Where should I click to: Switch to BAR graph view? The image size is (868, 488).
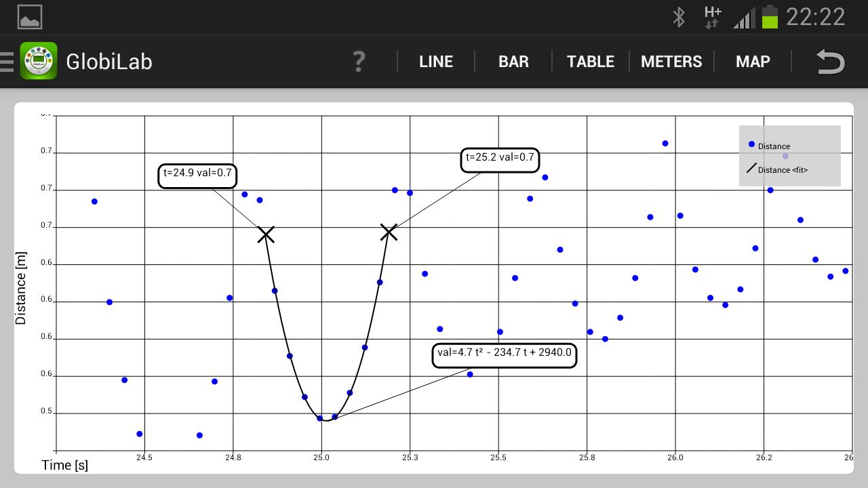[x=513, y=62]
